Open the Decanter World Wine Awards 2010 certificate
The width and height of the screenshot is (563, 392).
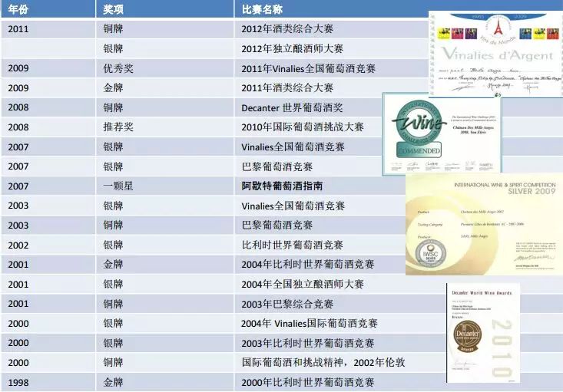click(x=483, y=333)
